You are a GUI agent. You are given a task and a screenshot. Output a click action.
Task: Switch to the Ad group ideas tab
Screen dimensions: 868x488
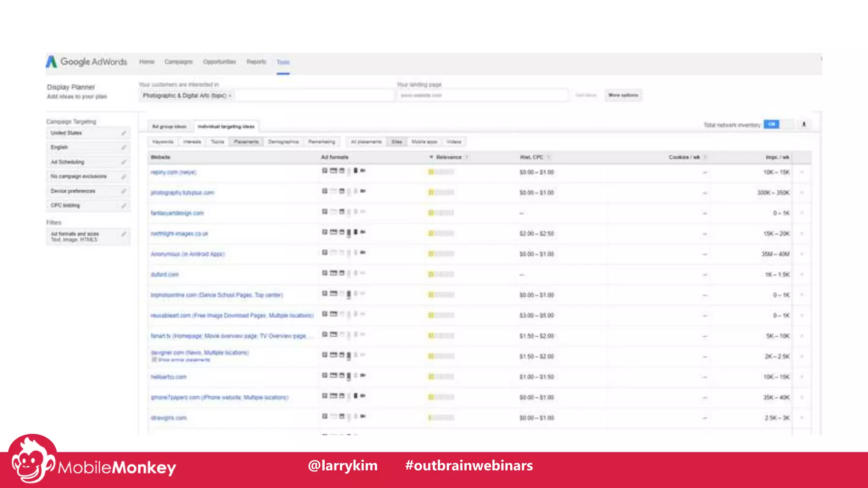pos(169,127)
